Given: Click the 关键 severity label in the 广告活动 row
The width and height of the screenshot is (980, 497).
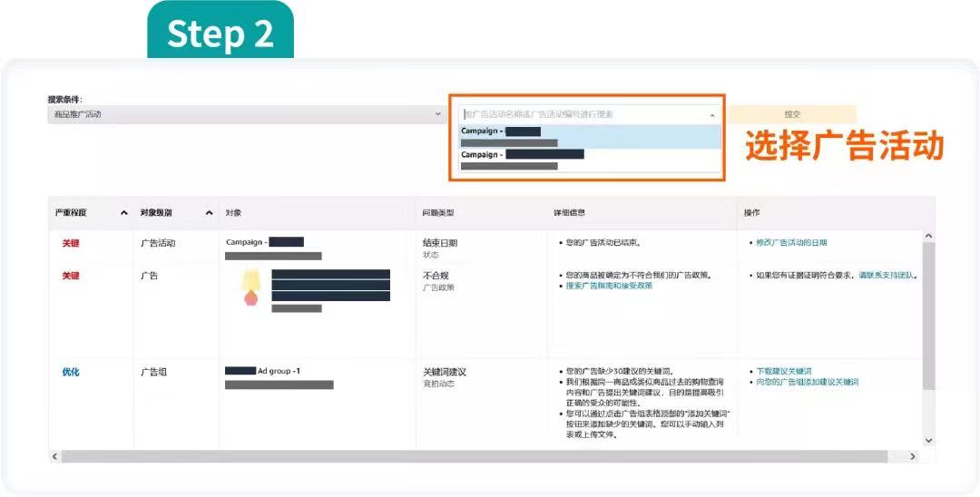Looking at the screenshot, I should 71,243.
